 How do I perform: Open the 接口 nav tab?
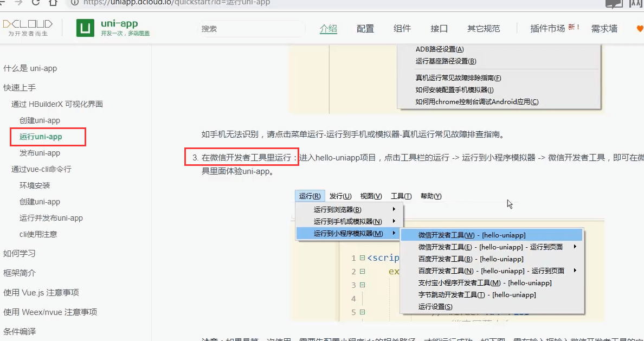439,29
